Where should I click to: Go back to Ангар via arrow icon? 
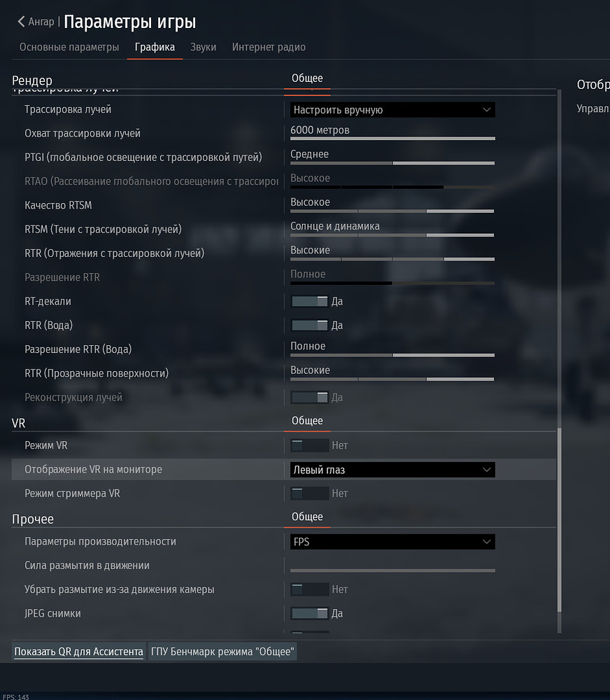click(x=21, y=22)
